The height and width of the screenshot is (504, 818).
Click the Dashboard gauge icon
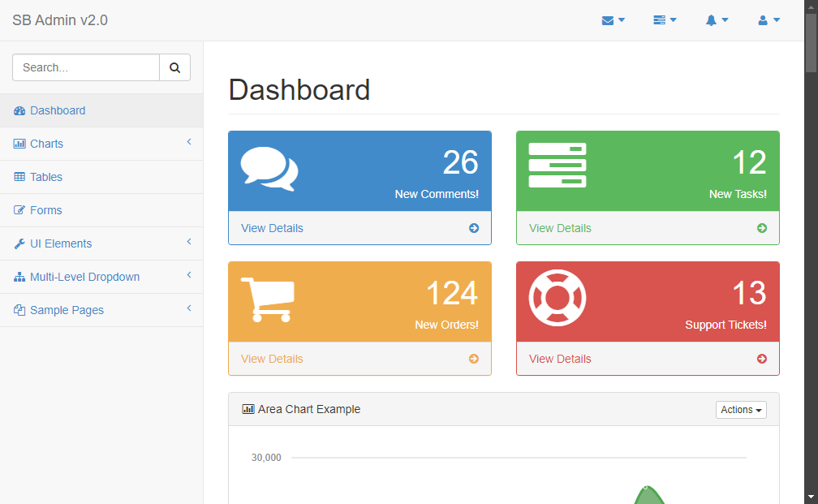19,110
